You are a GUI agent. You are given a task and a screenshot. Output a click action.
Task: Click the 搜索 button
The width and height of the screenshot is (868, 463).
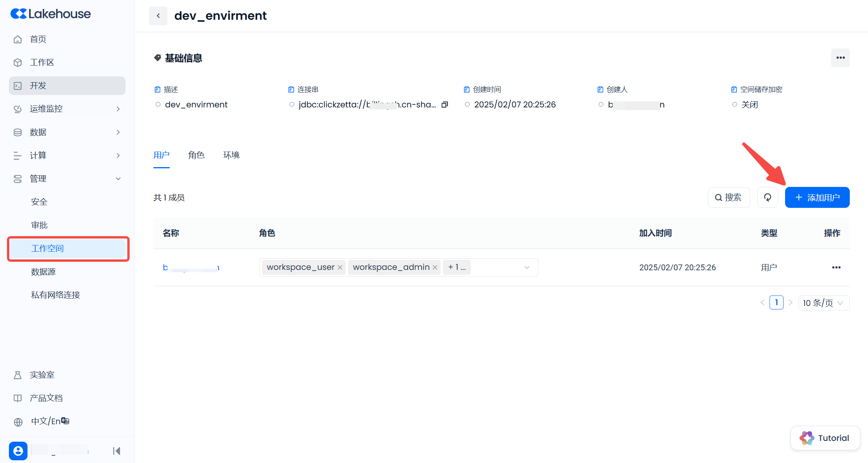pyautogui.click(x=728, y=198)
